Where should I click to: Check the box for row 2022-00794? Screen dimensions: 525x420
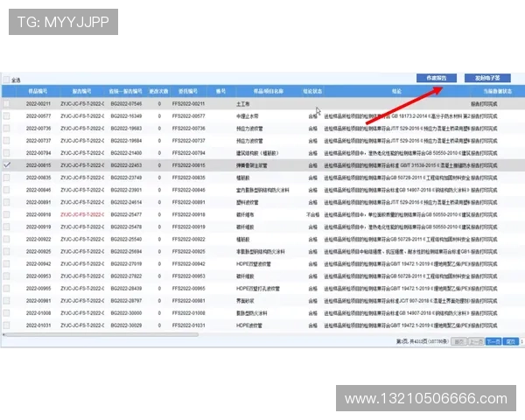[6, 153]
